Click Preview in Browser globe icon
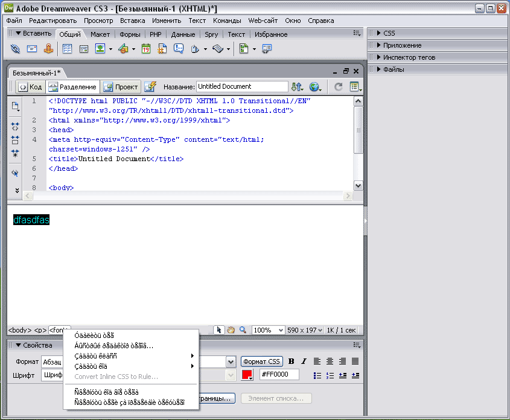 point(315,86)
